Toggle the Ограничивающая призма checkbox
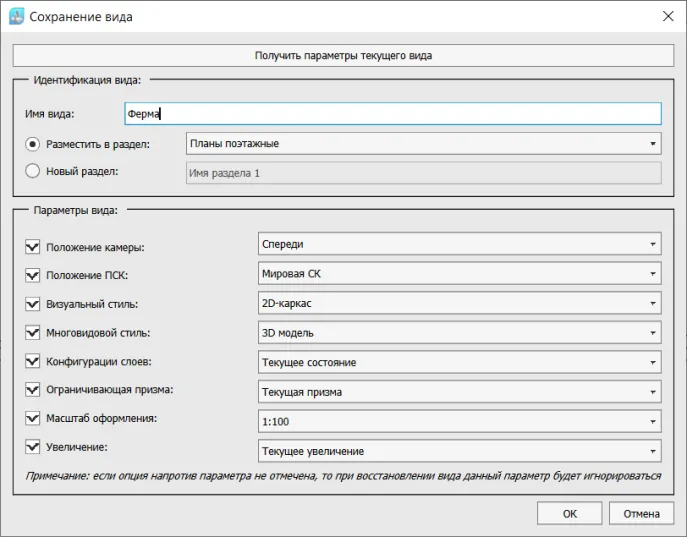 pyautogui.click(x=33, y=391)
